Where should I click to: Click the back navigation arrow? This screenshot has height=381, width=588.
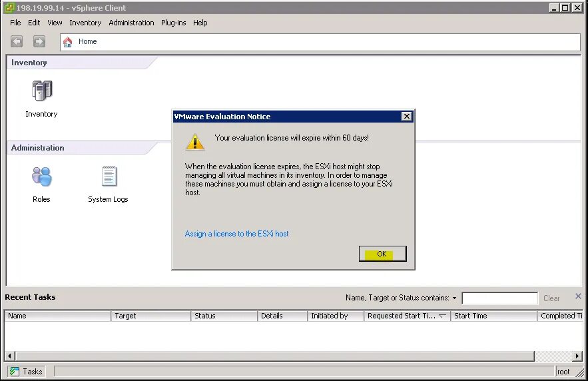(17, 41)
